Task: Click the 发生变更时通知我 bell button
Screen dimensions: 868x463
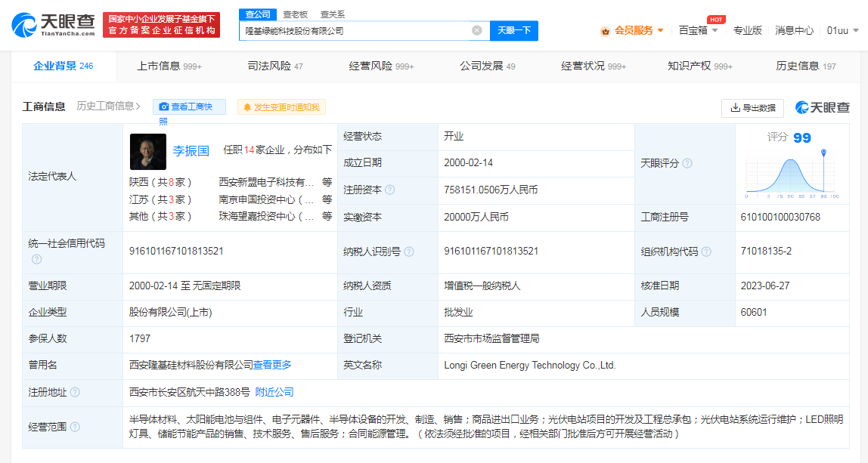Action: coord(282,107)
